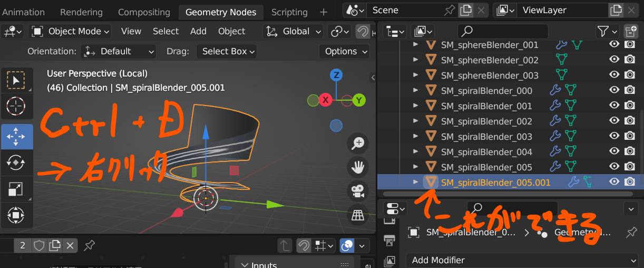The height and width of the screenshot is (268, 644).
Task: Activate the Cursor tool
Action: point(16,107)
